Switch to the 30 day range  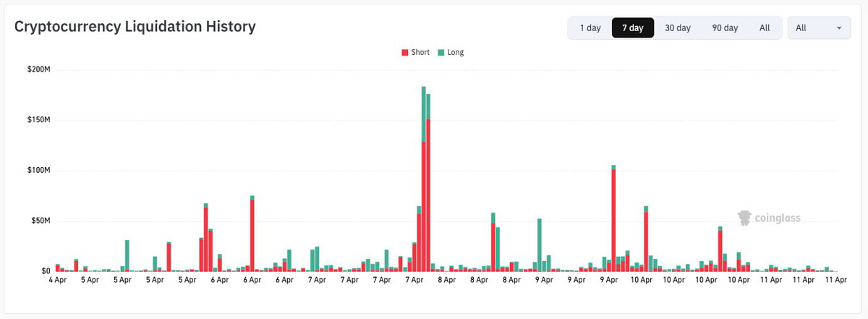point(678,27)
